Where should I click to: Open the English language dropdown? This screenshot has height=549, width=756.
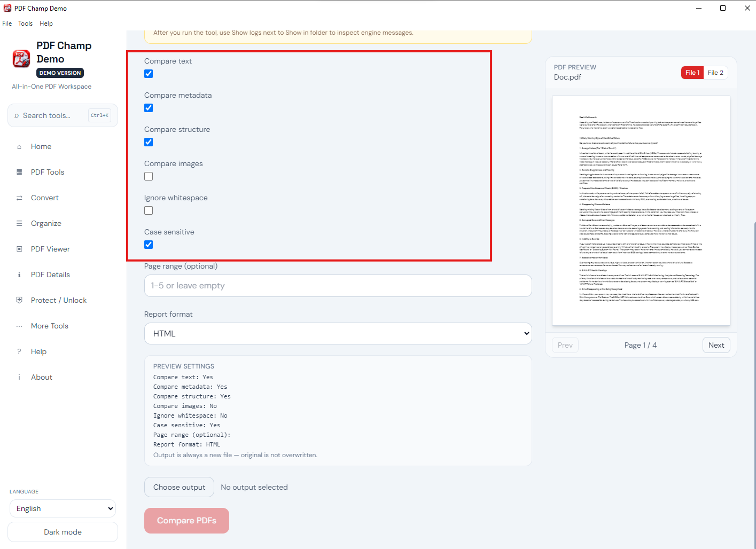click(63, 509)
